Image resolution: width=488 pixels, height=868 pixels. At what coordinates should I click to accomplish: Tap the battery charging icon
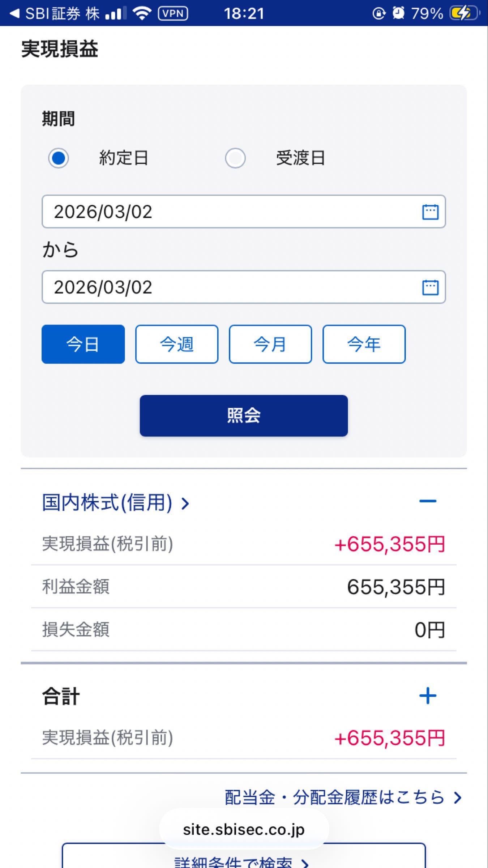pyautogui.click(x=464, y=13)
